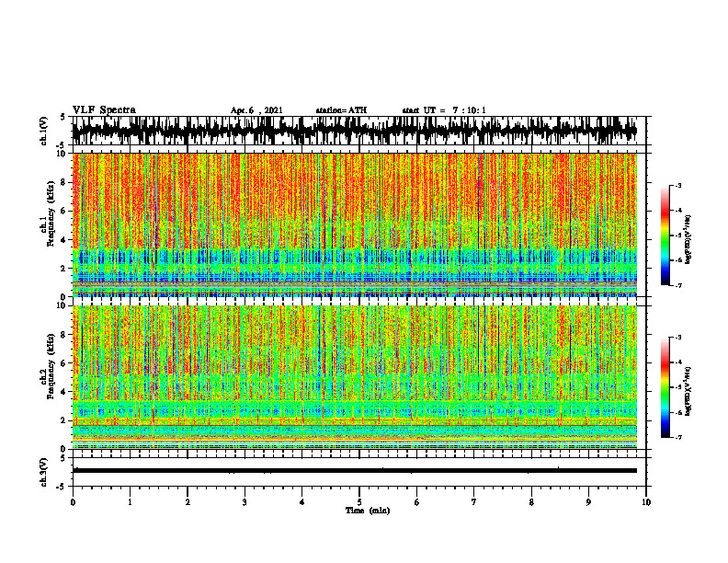Click the lower color scale bar for ch.2
The image size is (728, 563).
tap(665, 387)
